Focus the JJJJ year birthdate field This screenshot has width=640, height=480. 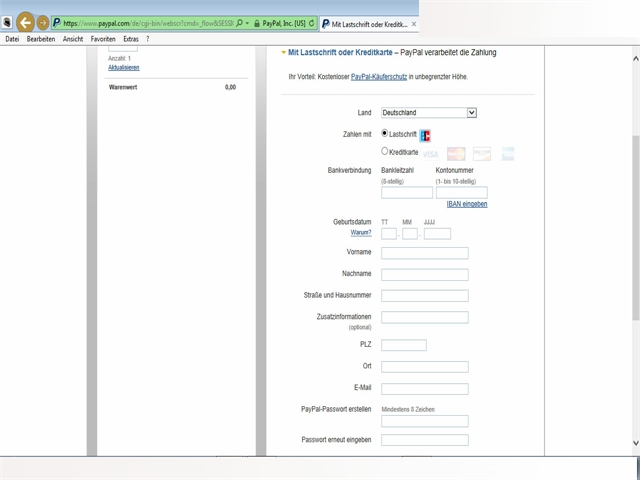tap(437, 234)
